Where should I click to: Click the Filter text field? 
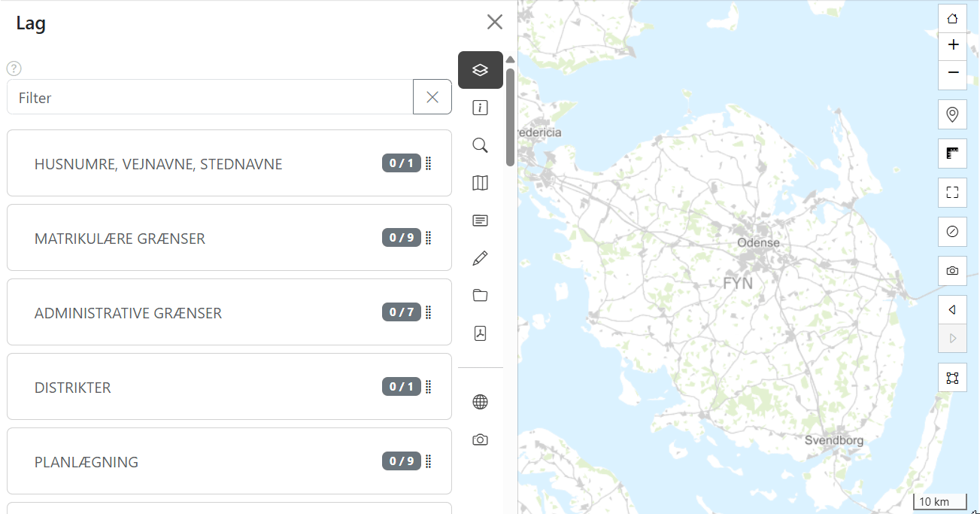[211, 98]
